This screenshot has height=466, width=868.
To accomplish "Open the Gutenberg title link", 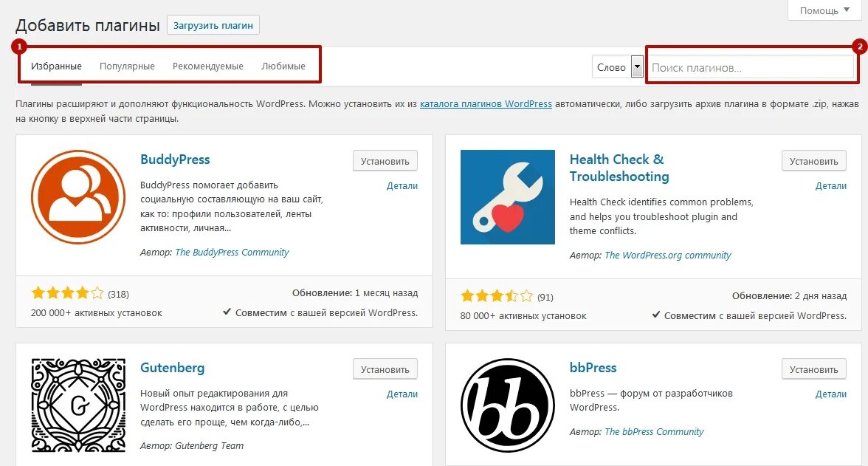I will point(172,368).
